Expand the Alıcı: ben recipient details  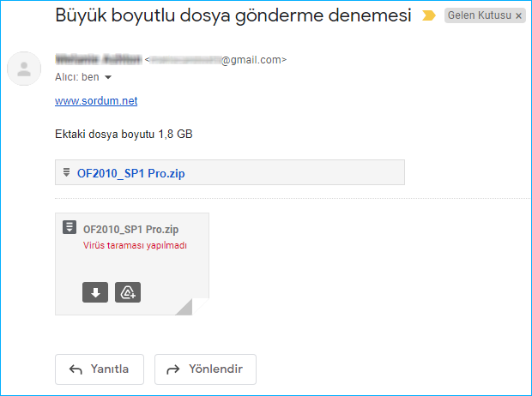click(108, 77)
